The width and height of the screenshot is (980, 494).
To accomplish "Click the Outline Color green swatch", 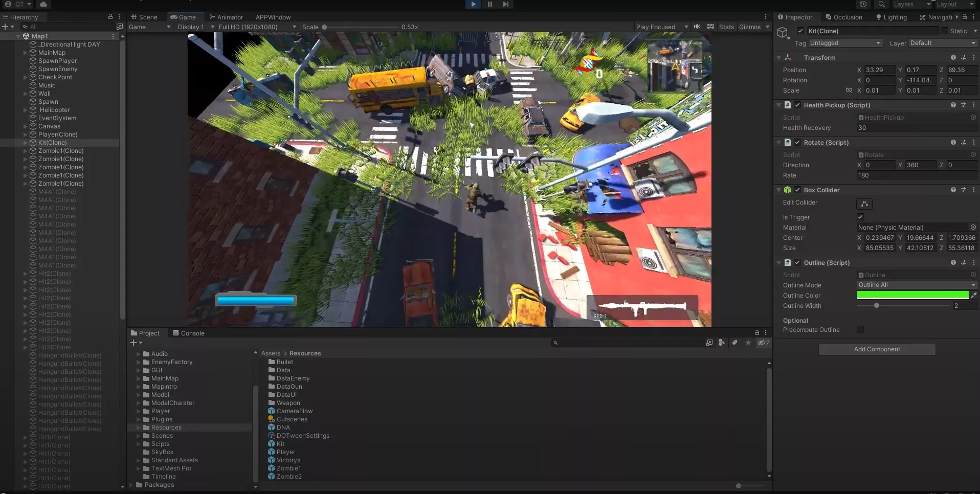I will click(913, 295).
